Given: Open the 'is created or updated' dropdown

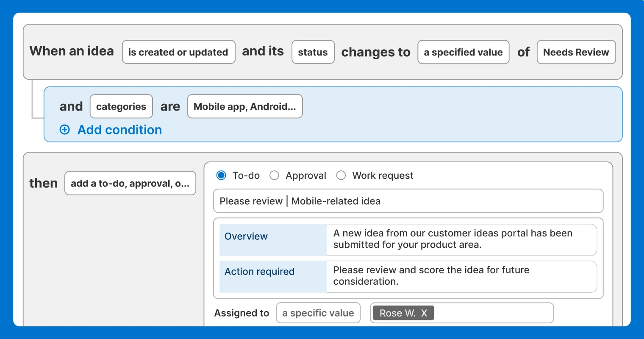Looking at the screenshot, I should tap(179, 52).
